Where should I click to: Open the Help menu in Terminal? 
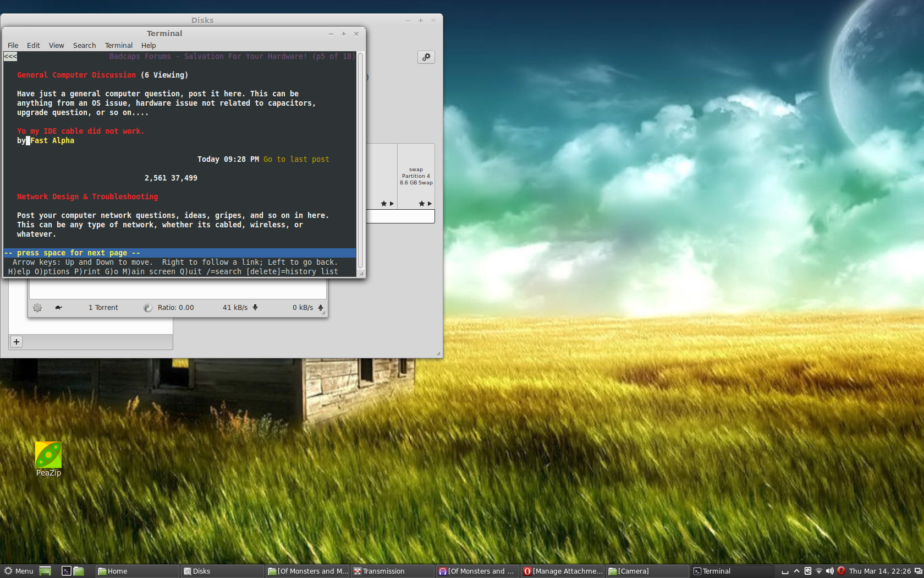coord(148,46)
